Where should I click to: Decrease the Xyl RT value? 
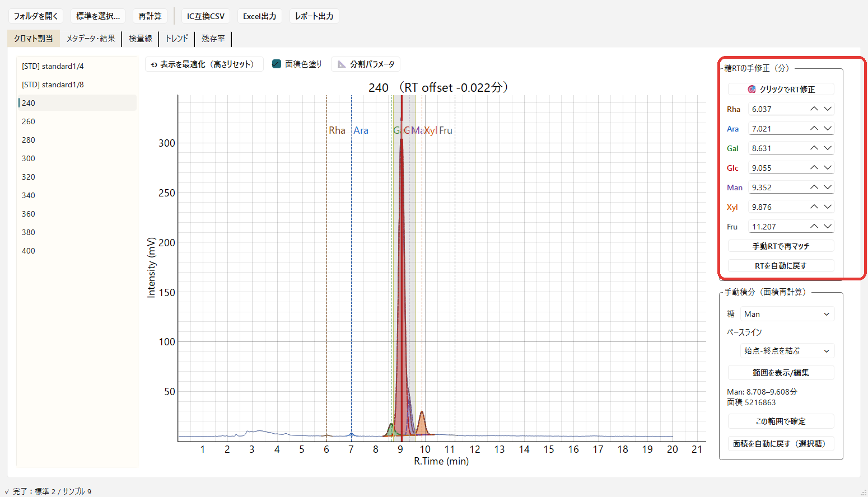pyautogui.click(x=828, y=207)
